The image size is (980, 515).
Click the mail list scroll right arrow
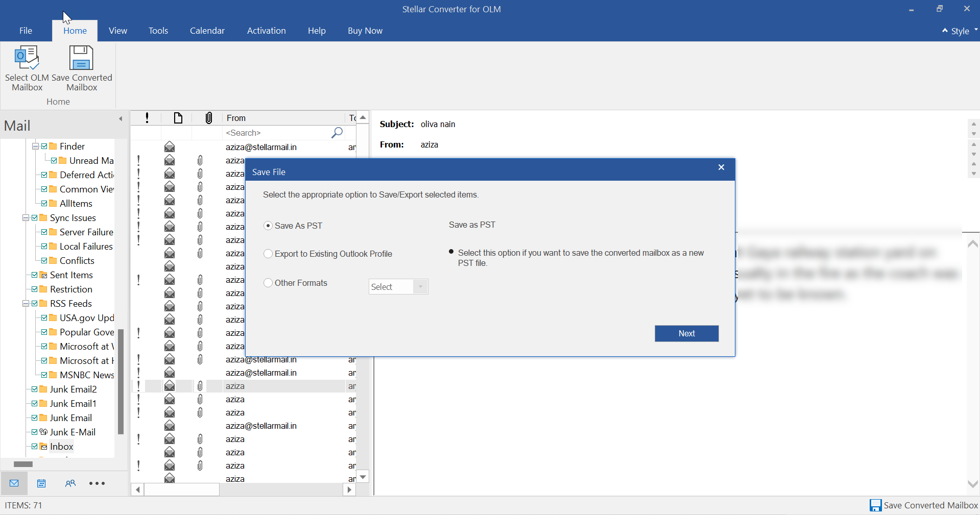(x=349, y=490)
